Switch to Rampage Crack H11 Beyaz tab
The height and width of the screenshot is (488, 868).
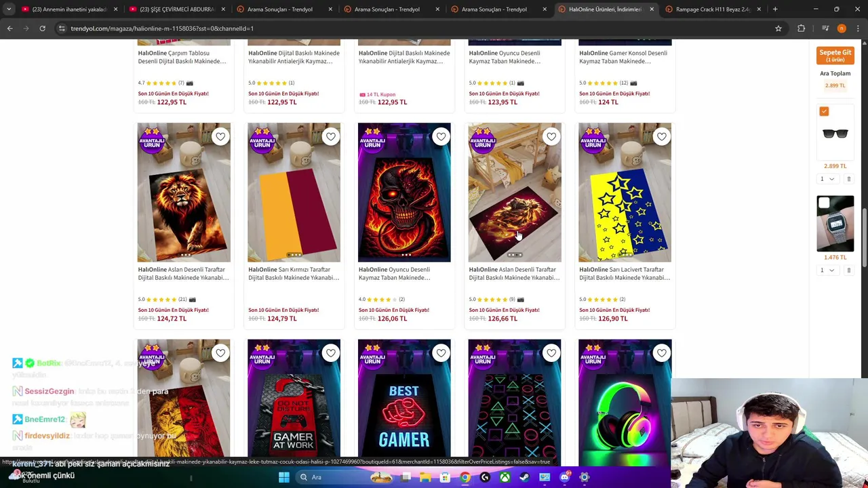[711, 9]
